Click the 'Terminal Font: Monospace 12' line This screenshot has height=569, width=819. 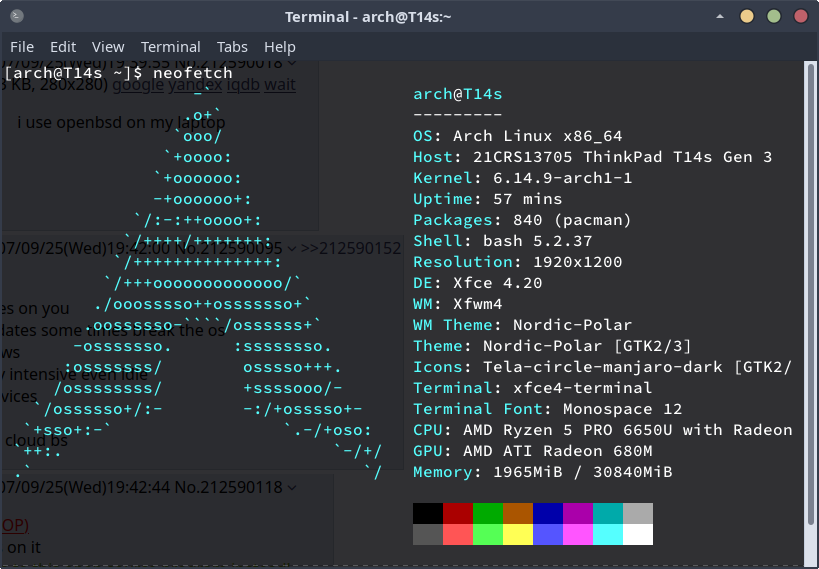pos(547,409)
